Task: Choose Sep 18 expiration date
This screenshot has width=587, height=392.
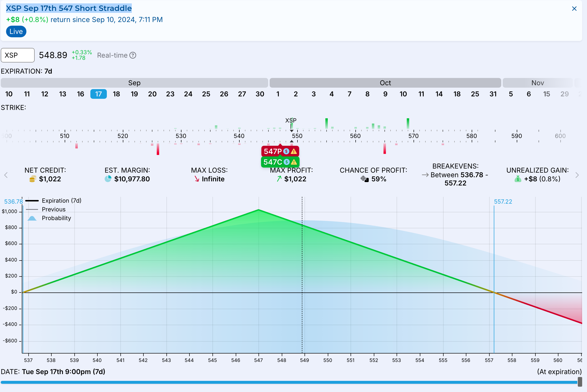Action: tap(116, 94)
